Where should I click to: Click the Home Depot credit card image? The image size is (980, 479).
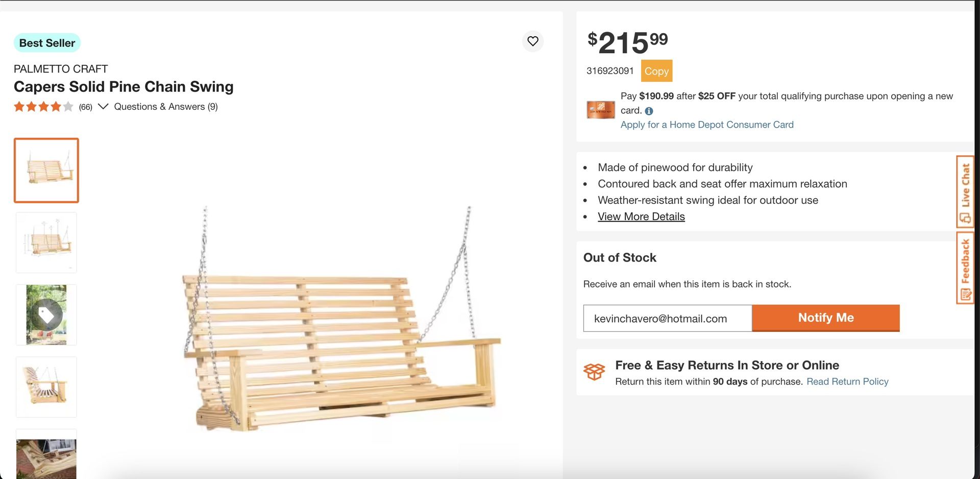(x=601, y=110)
